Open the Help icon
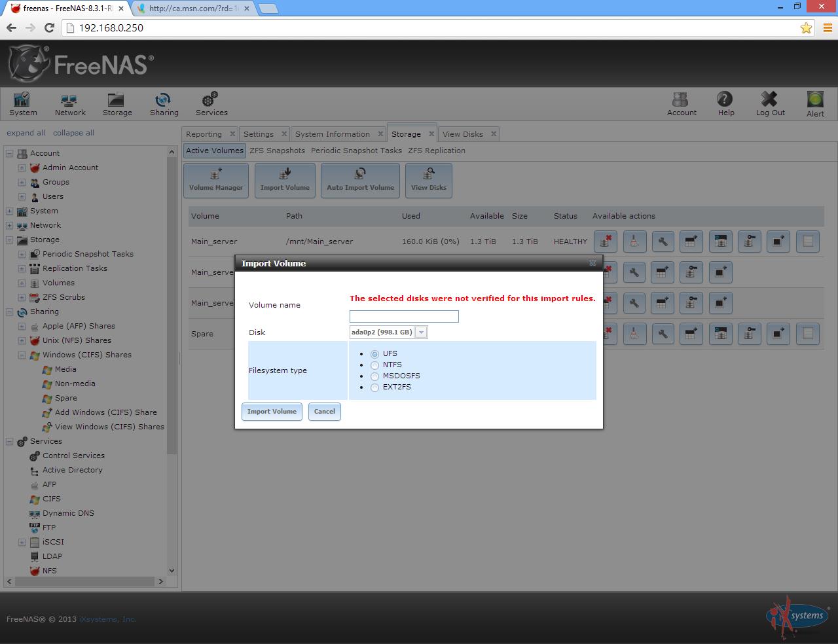 (x=725, y=99)
